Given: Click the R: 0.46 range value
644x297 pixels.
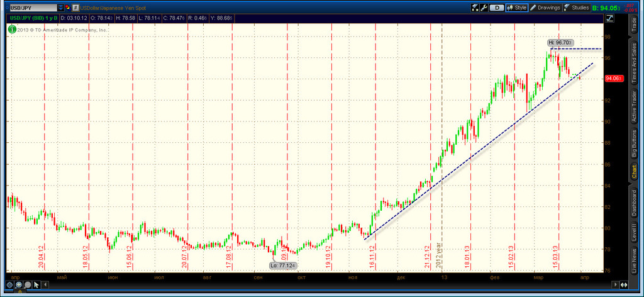Looking at the screenshot, I should tap(198, 18).
